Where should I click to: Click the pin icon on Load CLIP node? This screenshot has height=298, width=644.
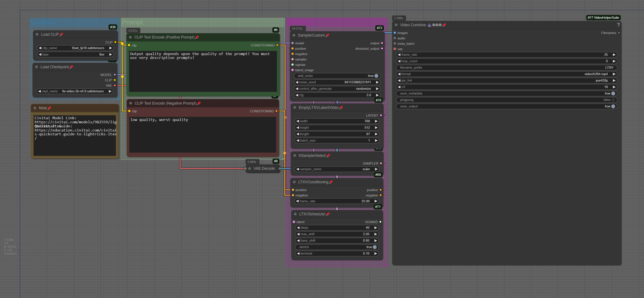(x=62, y=35)
